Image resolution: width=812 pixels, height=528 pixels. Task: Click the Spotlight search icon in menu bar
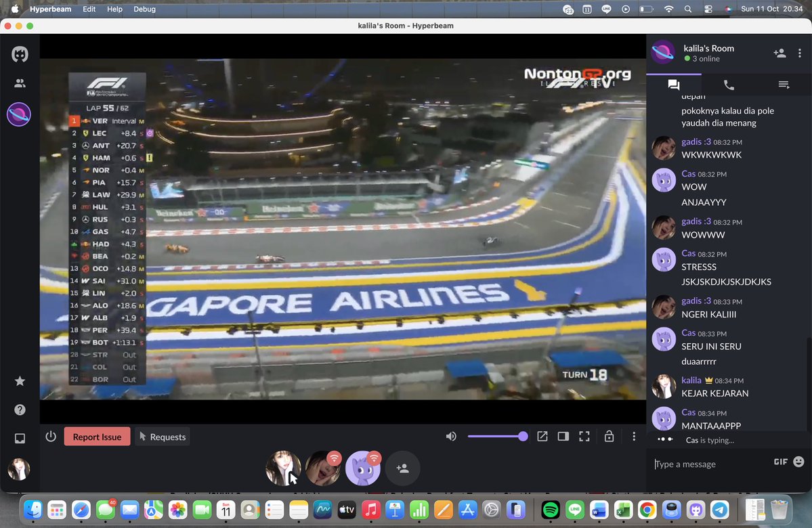(x=687, y=9)
